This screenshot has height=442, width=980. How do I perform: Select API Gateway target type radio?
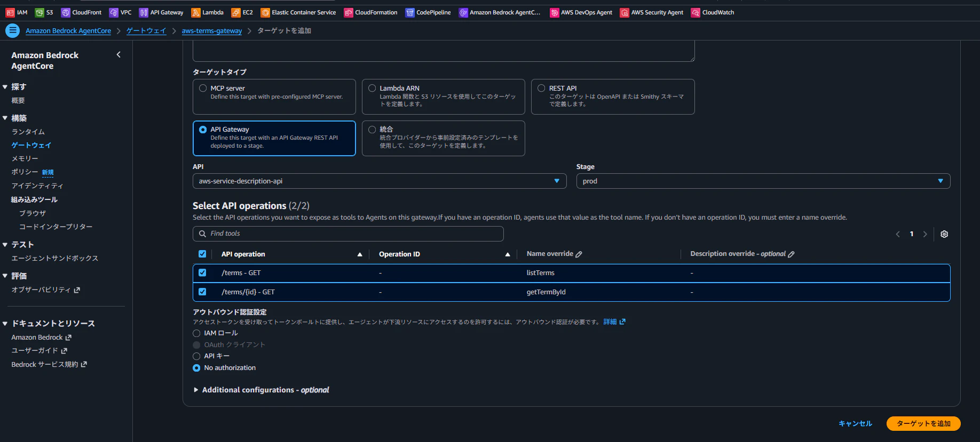click(203, 130)
